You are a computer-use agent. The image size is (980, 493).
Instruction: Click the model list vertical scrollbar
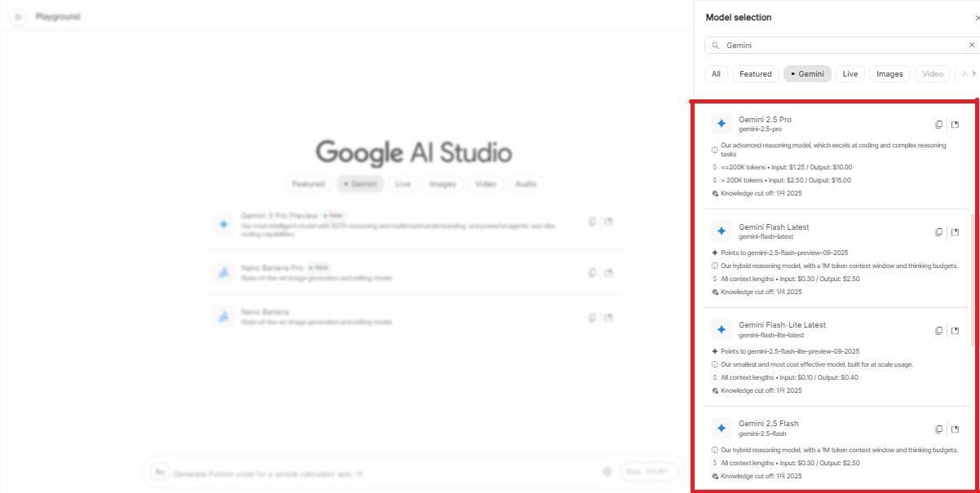coord(971,277)
